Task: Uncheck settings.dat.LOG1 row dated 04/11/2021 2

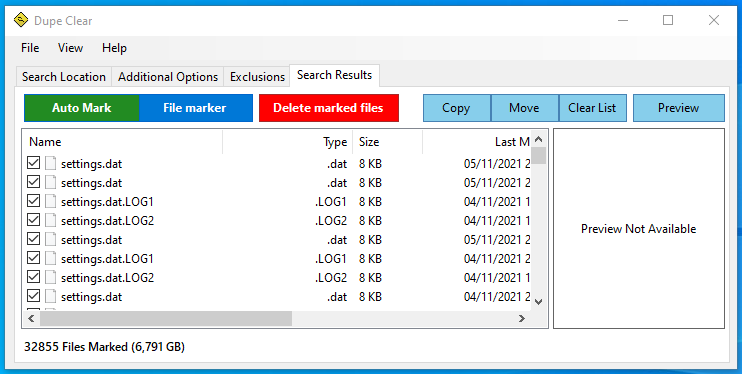Action: pos(33,258)
